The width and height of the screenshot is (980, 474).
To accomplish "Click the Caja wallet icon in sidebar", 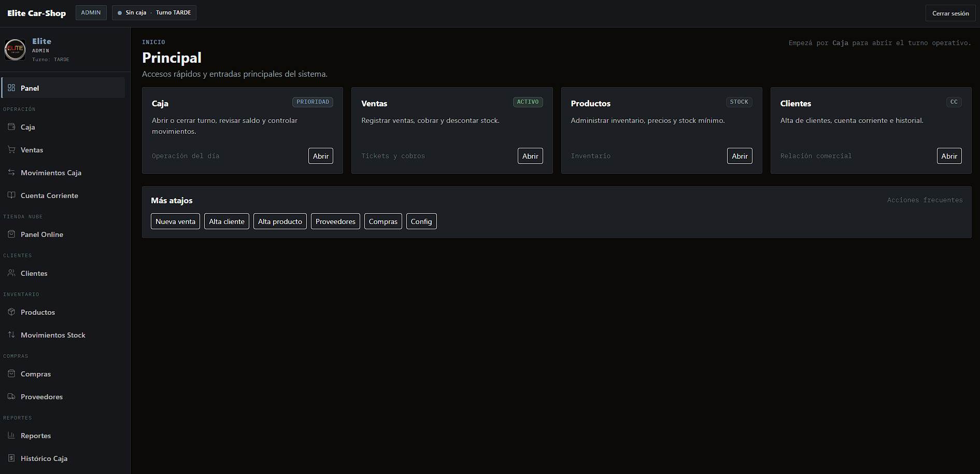I will (11, 127).
